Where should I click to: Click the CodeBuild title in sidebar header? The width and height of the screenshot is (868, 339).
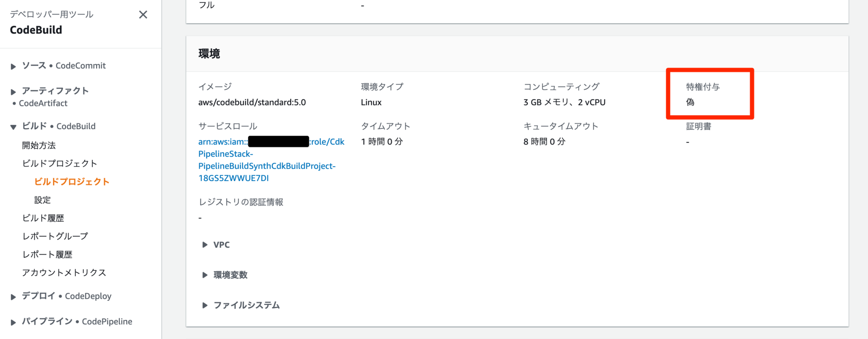pos(36,30)
